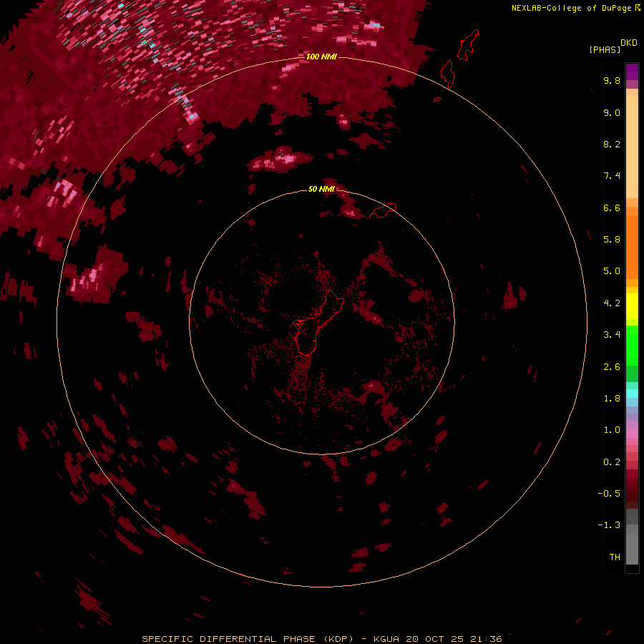Click the 4.2 legend value
Screen dimensions: 644x644
tap(612, 303)
